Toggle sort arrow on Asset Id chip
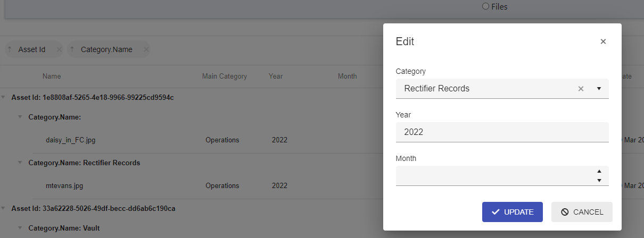 10,49
